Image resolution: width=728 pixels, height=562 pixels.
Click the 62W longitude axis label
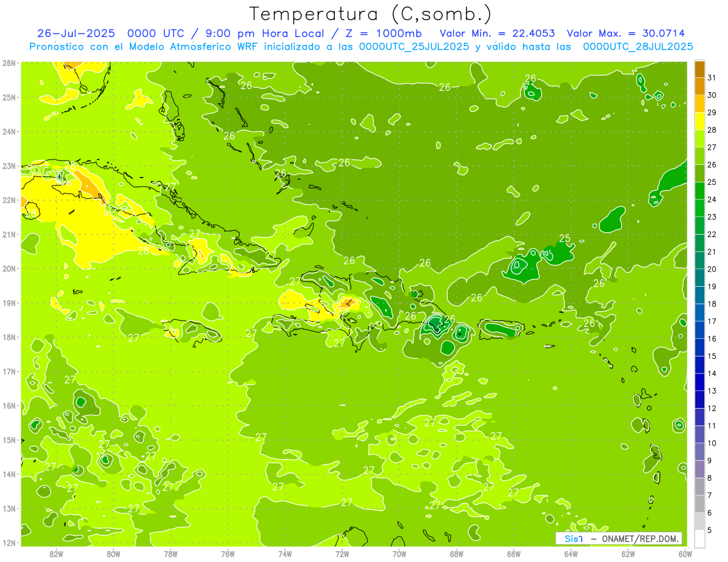tap(628, 554)
